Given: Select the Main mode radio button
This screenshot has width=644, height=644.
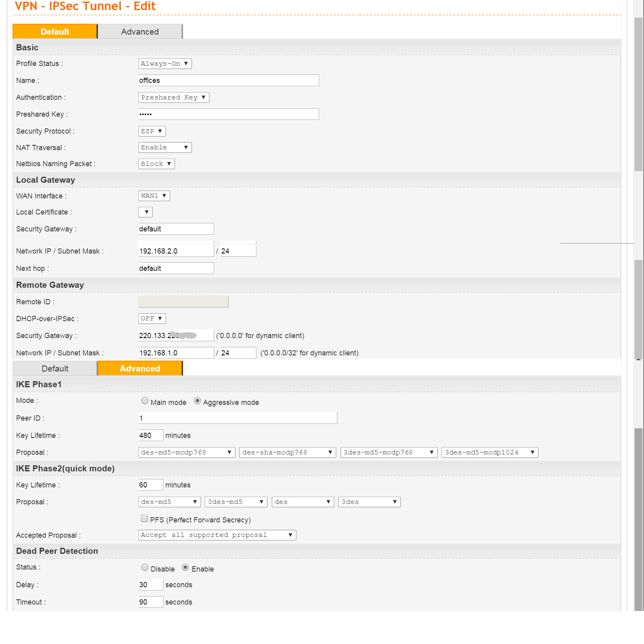Looking at the screenshot, I should click(145, 400).
